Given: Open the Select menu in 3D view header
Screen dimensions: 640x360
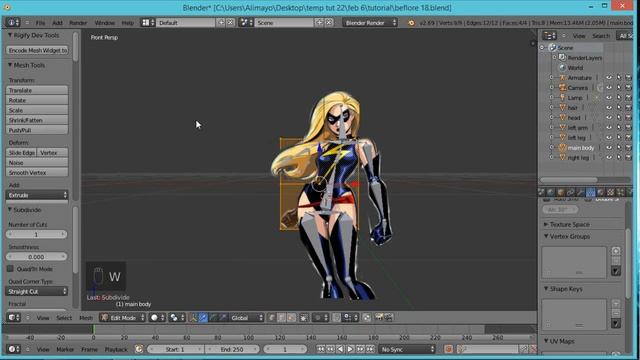Looking at the screenshot, I should tap(64, 318).
